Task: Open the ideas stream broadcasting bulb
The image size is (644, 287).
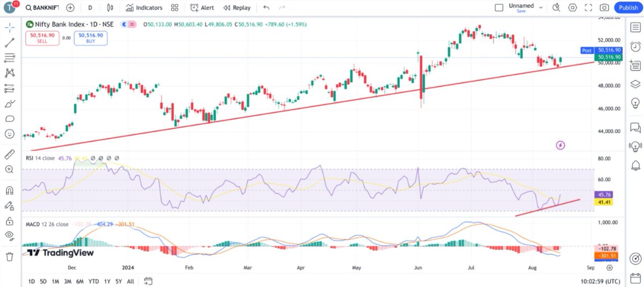Action: pos(635,146)
